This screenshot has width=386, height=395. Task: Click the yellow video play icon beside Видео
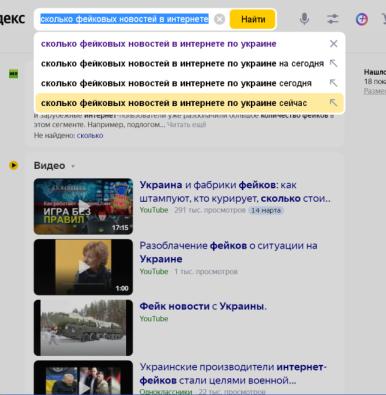[13, 165]
